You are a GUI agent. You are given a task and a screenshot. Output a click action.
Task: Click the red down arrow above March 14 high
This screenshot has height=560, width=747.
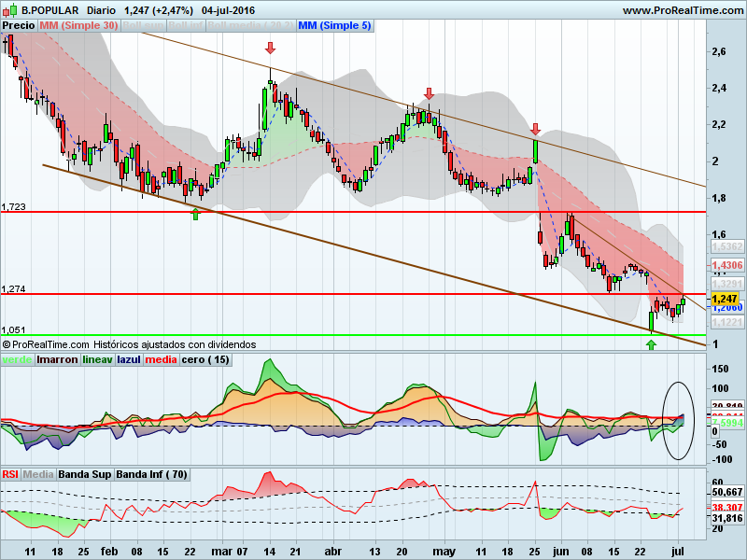click(x=270, y=48)
